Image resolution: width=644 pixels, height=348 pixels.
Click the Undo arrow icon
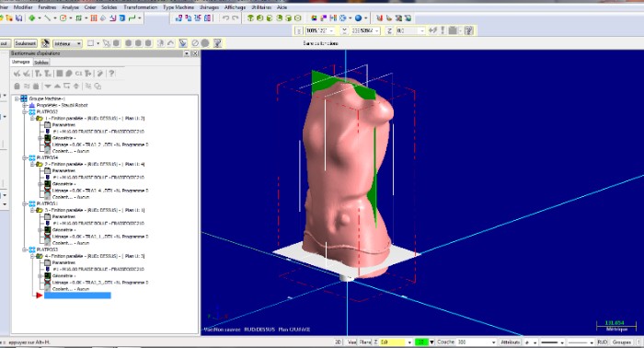click(226, 18)
